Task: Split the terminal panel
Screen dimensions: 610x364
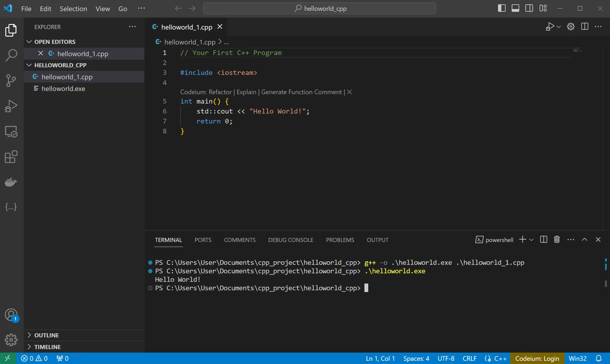Action: tap(544, 240)
